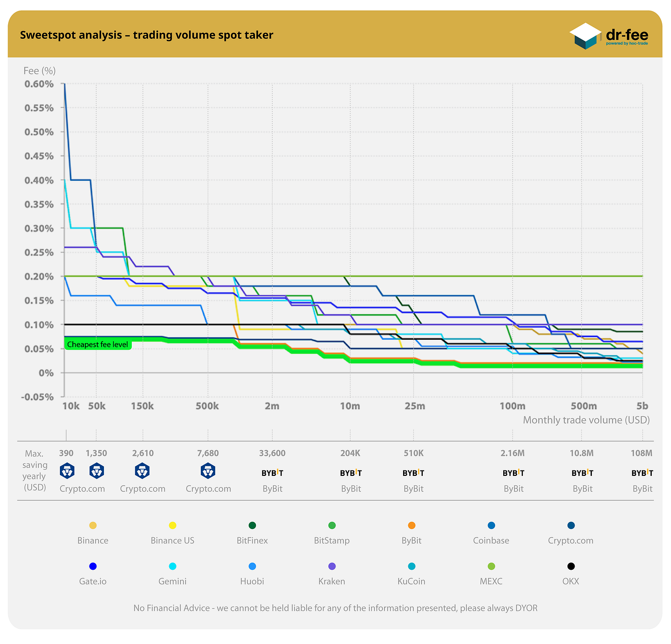Click the "MEXC" legend name
The height and width of the screenshot is (644, 671).
click(x=491, y=581)
